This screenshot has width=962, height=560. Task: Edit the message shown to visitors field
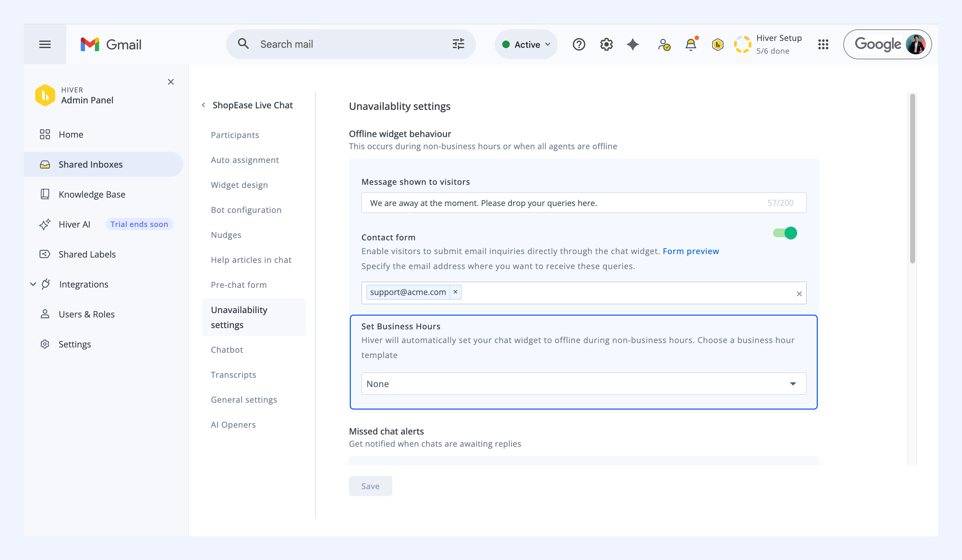pyautogui.click(x=584, y=203)
